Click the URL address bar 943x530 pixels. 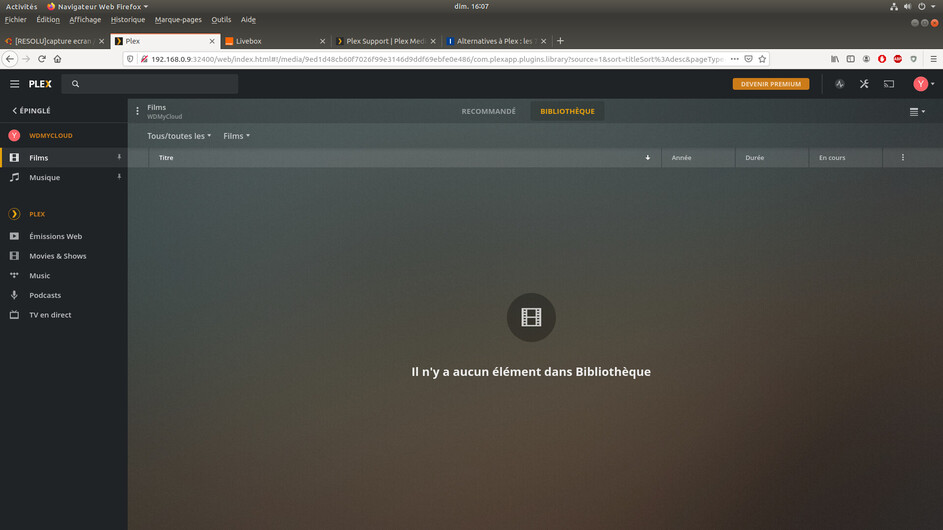(437, 59)
